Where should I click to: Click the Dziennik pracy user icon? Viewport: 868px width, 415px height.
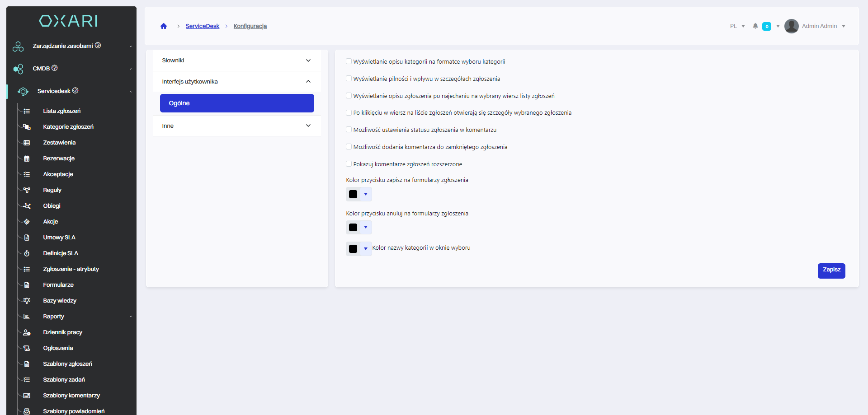27,332
